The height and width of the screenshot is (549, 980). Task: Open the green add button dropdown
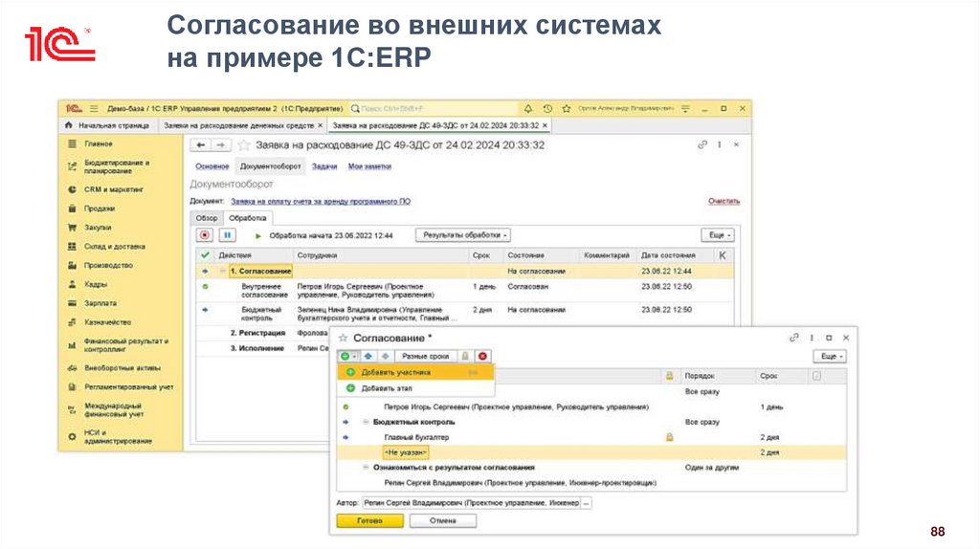click(348, 356)
